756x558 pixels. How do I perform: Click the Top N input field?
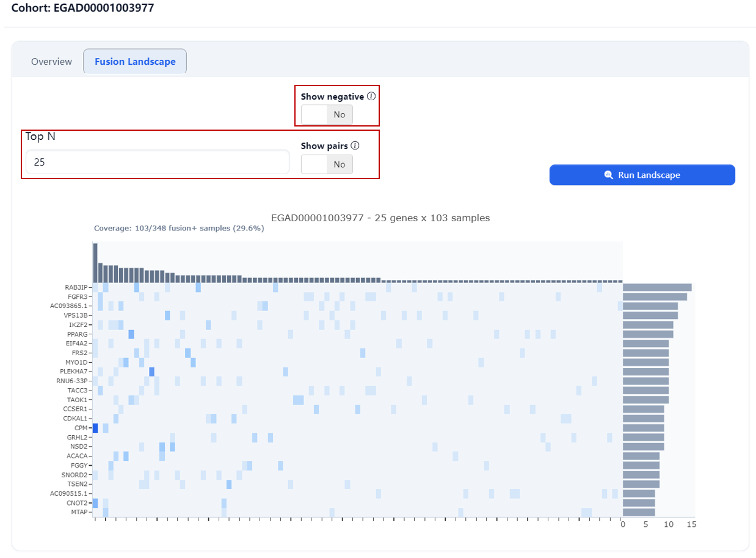pos(157,163)
